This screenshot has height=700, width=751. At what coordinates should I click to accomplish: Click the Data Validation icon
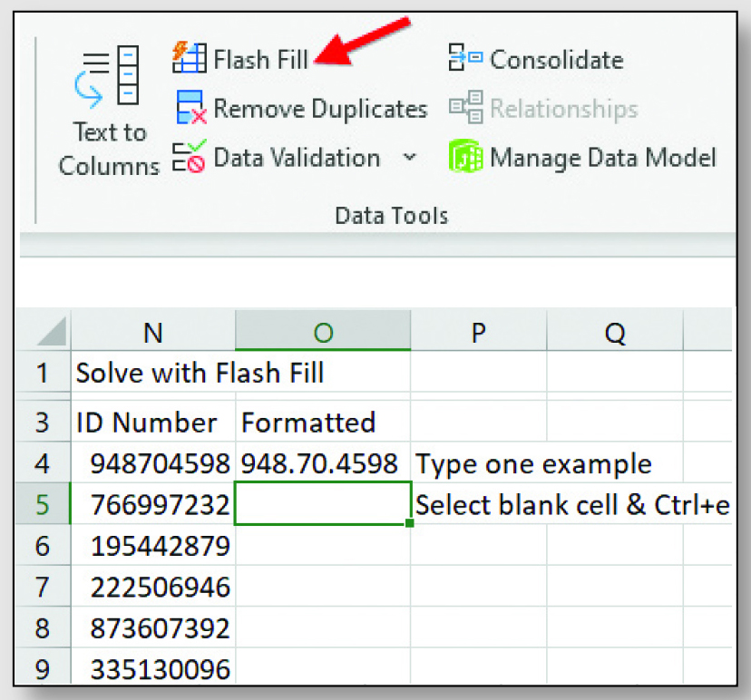[190, 157]
